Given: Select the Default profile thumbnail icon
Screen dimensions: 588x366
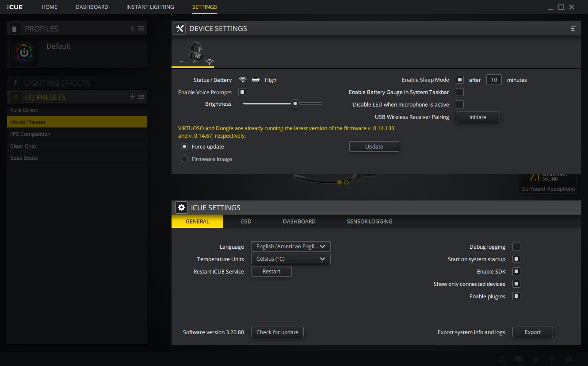Looking at the screenshot, I should (24, 52).
